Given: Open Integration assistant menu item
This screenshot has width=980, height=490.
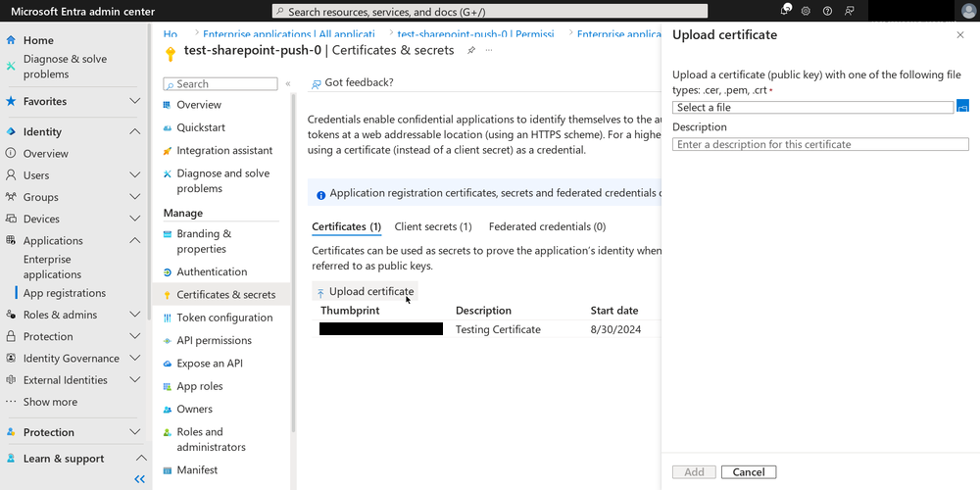Looking at the screenshot, I should tap(224, 151).
